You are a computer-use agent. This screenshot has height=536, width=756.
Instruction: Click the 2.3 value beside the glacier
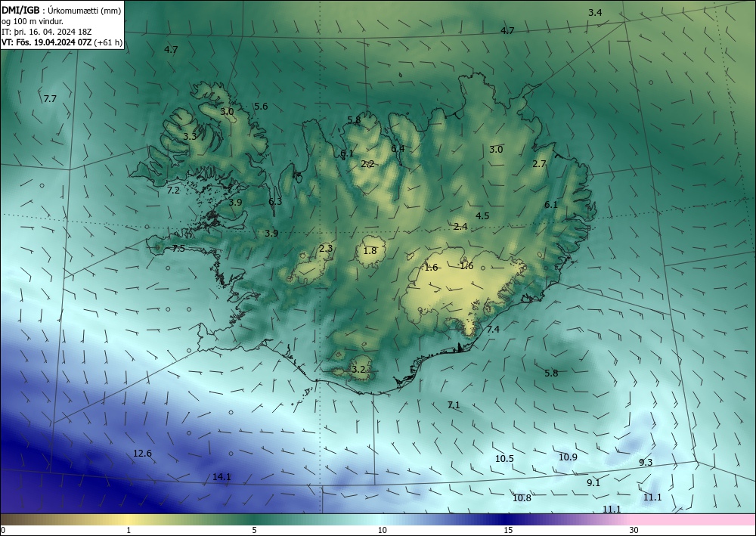[x=326, y=249]
